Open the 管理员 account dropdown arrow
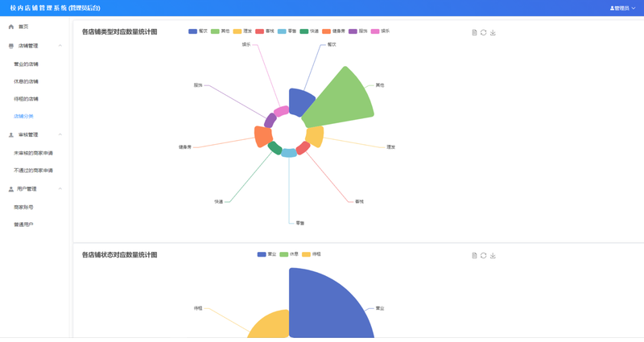The image size is (644, 342). pyautogui.click(x=634, y=8)
